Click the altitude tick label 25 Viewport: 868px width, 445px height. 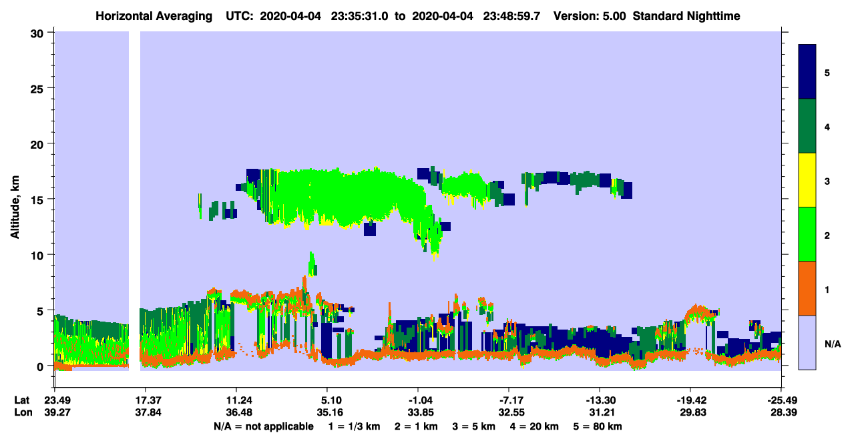pos(38,88)
